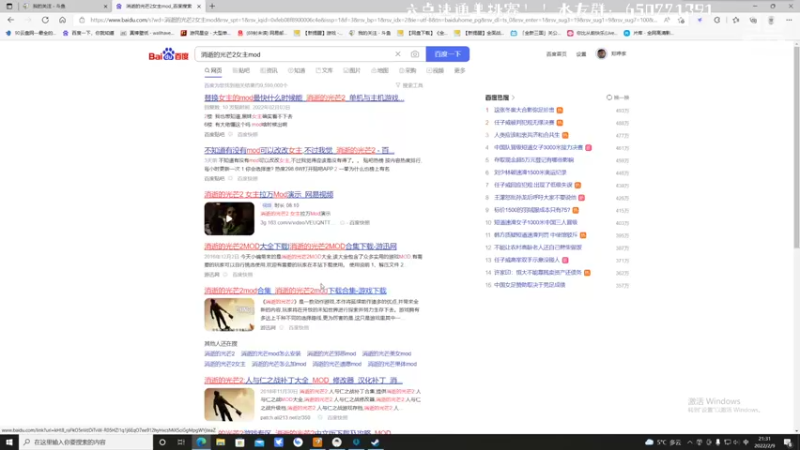Click the user avatar at top right

click(x=602, y=54)
